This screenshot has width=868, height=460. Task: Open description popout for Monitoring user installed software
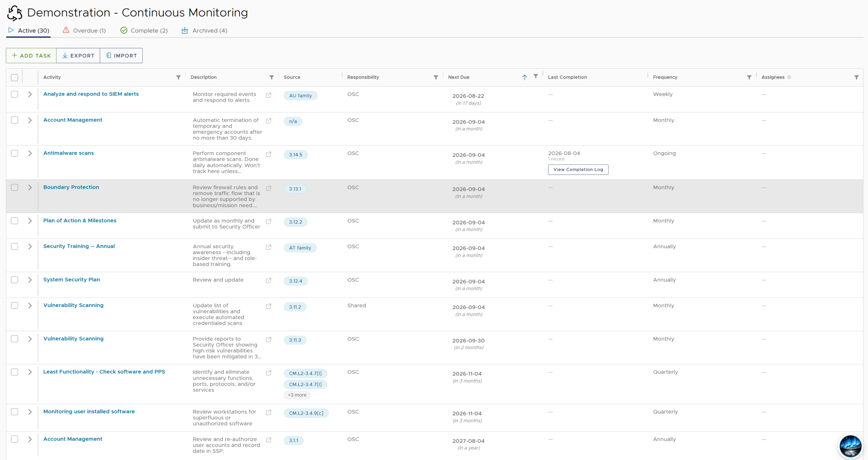tap(269, 413)
